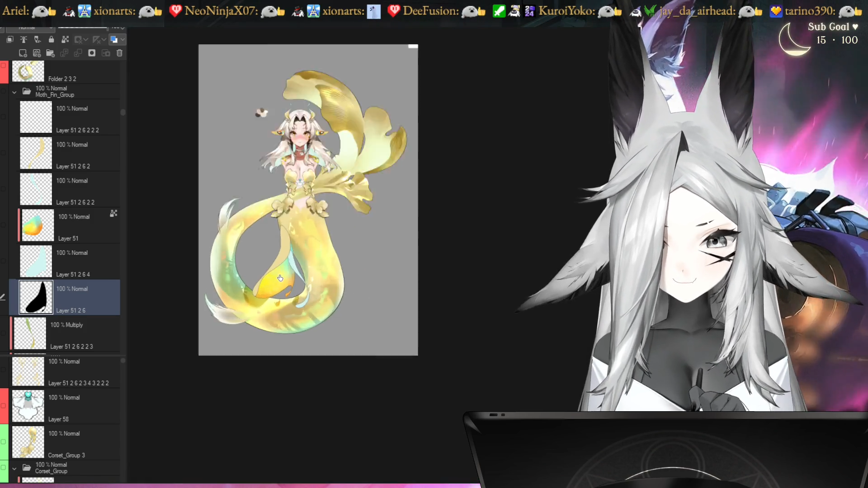The height and width of the screenshot is (488, 868).
Task: Adjust the layer opacity slider
Action: [83, 28]
